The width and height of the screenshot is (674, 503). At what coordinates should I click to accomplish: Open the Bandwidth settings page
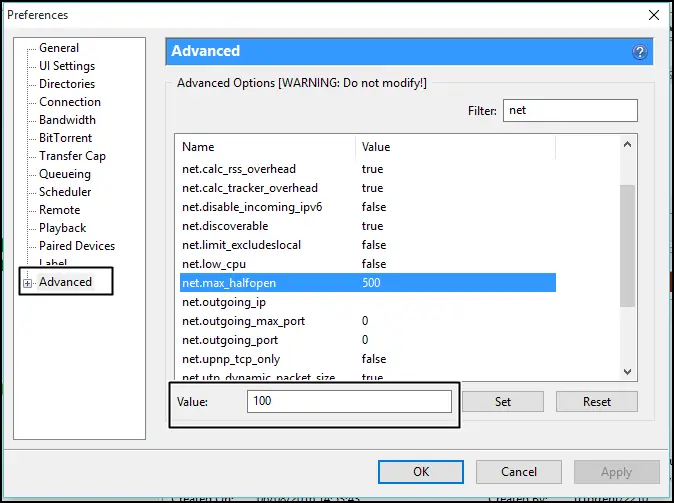point(67,120)
